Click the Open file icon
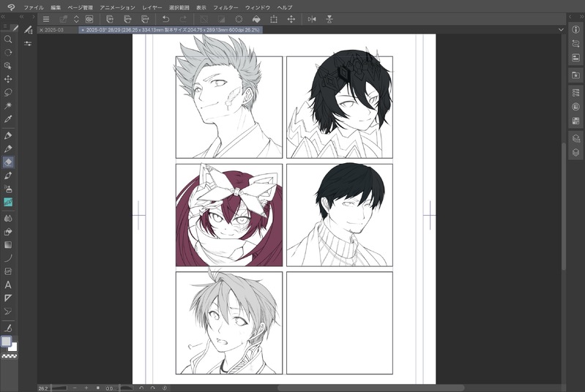This screenshot has height=392, width=585. click(127, 19)
